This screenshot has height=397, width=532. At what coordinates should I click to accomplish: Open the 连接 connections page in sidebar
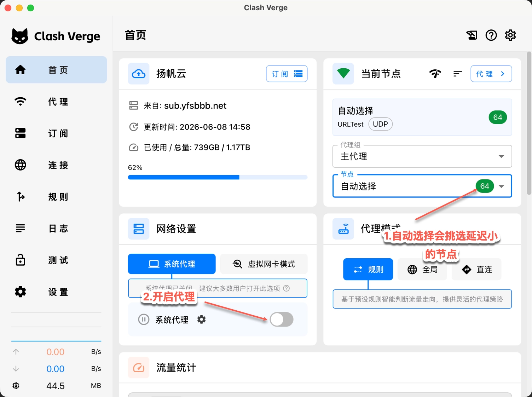tap(56, 165)
